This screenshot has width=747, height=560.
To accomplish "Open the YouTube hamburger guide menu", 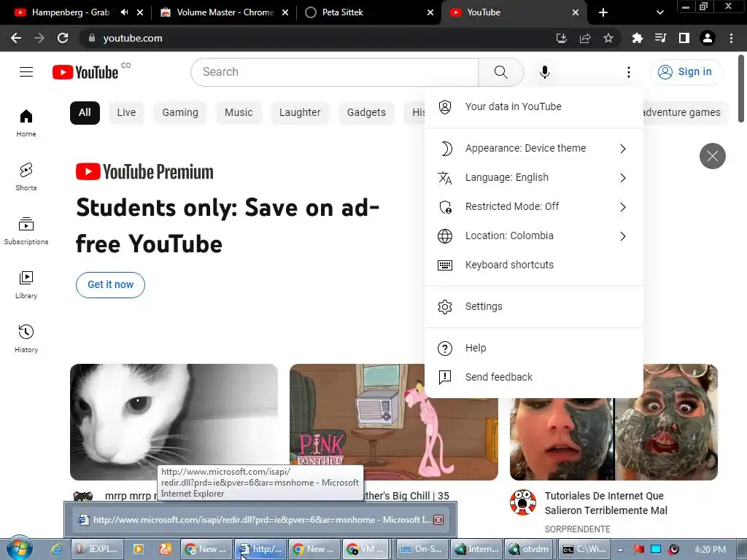I will click(x=26, y=72).
